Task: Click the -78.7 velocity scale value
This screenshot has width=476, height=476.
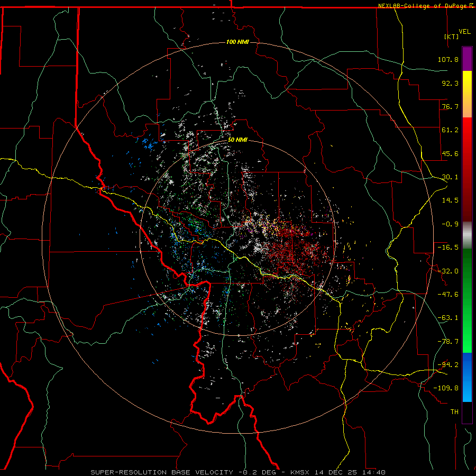Action: [x=448, y=342]
